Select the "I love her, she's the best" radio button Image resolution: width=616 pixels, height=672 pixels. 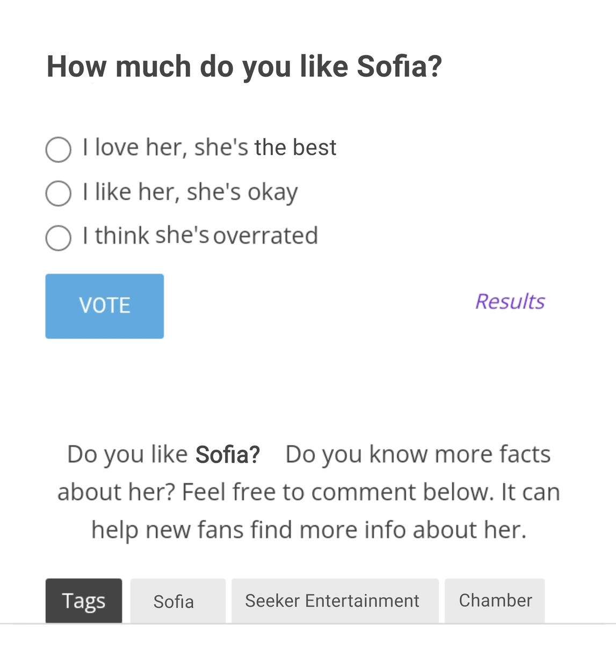[x=59, y=149]
